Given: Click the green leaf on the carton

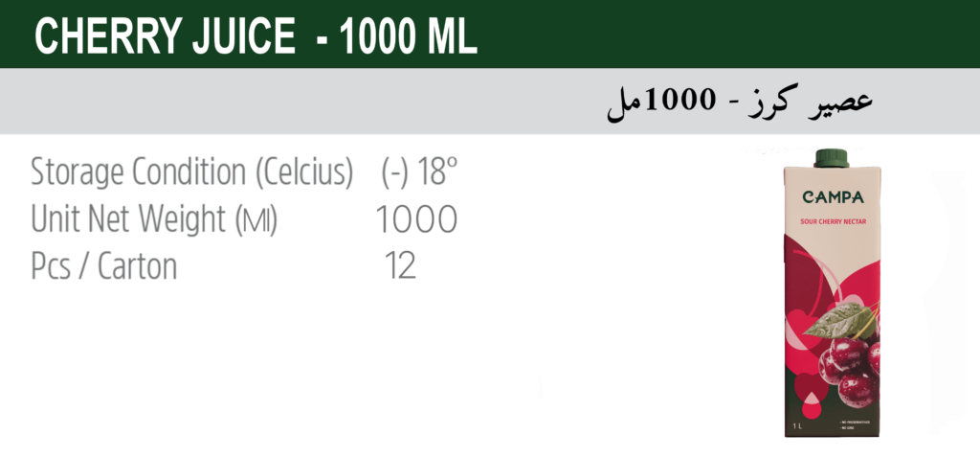Looking at the screenshot, I should pos(836,319).
